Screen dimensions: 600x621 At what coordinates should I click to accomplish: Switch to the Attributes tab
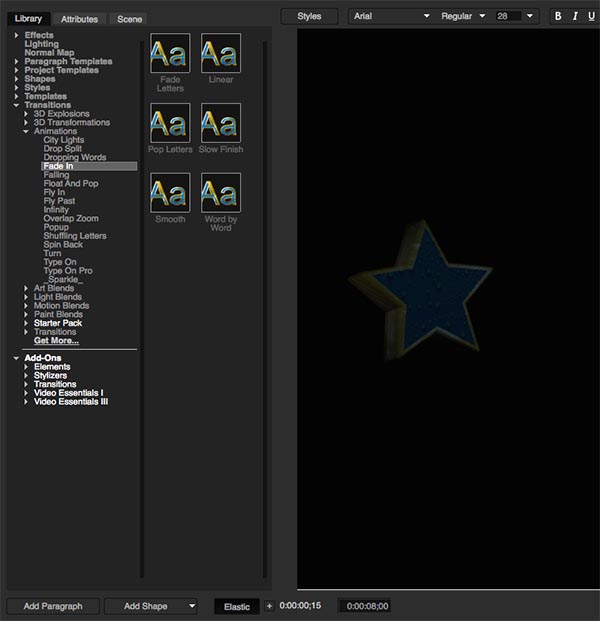[x=79, y=19]
